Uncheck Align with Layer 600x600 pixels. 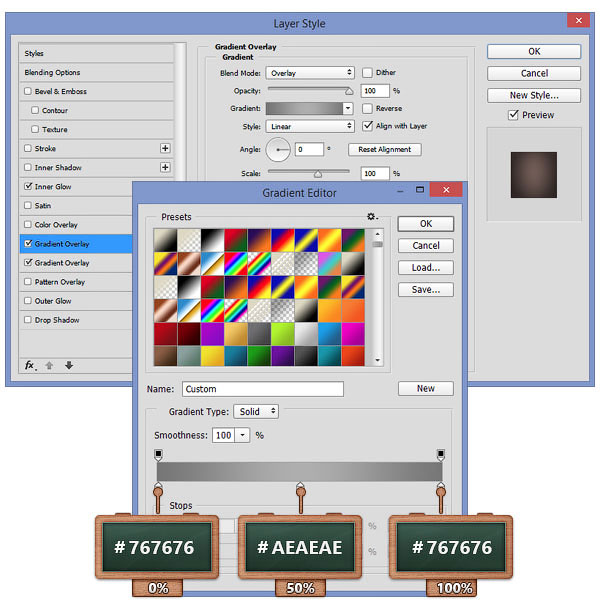(x=367, y=126)
